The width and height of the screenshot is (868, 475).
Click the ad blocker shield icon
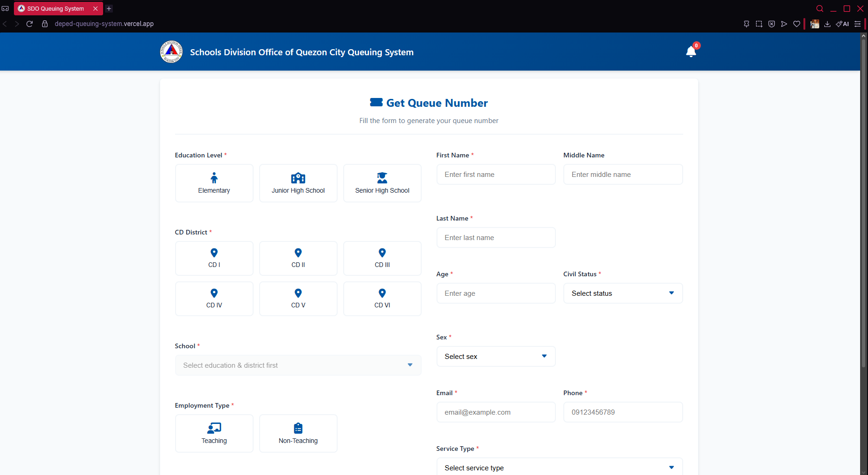[x=771, y=24]
